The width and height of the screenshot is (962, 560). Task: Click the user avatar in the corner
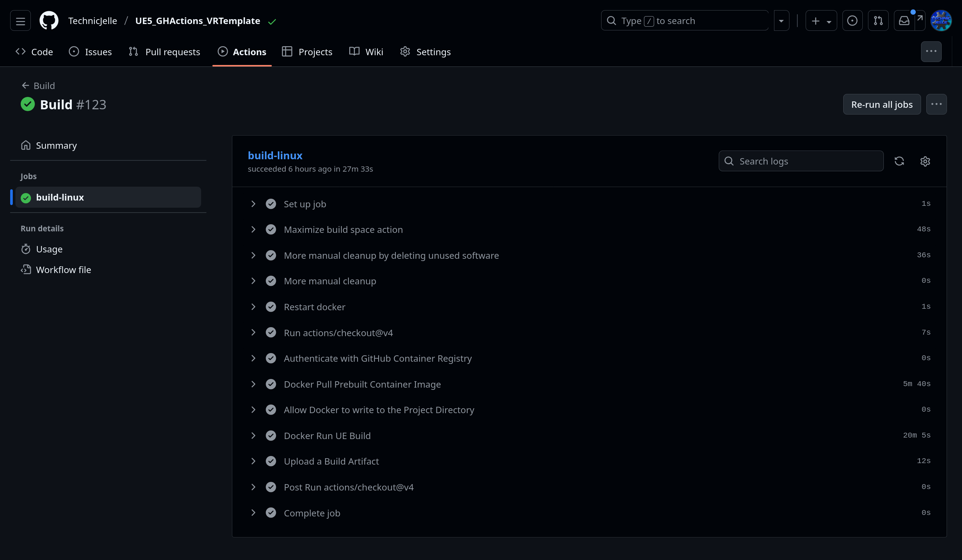(x=941, y=21)
